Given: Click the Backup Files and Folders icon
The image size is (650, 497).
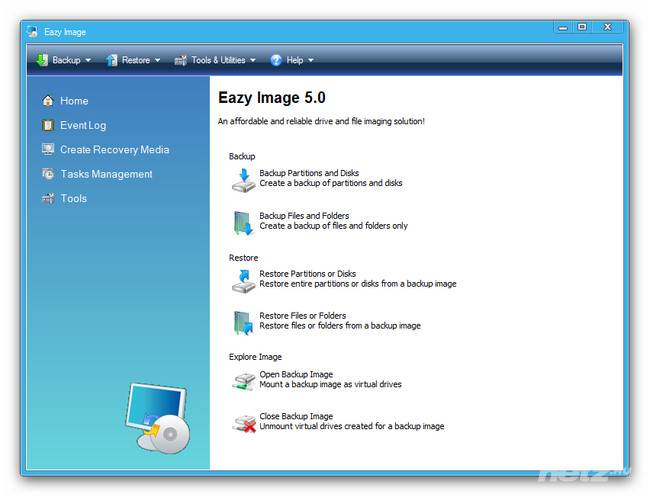Looking at the screenshot, I should [x=243, y=221].
